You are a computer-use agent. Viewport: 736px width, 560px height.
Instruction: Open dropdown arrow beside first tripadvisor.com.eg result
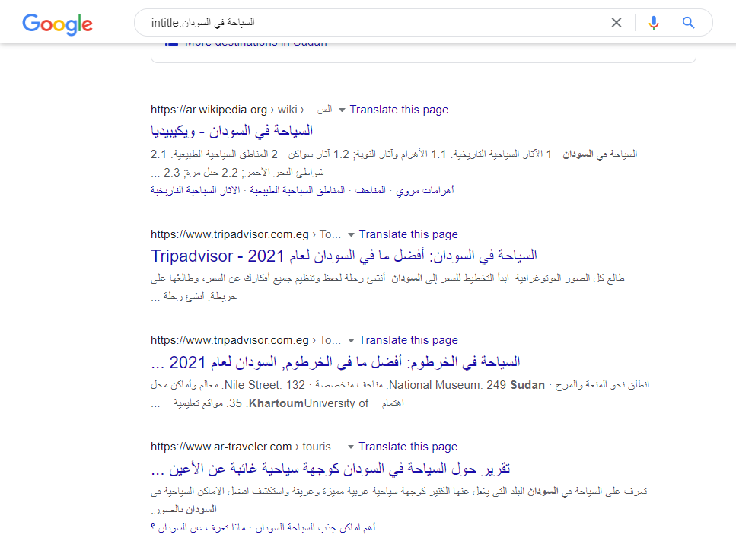point(351,234)
